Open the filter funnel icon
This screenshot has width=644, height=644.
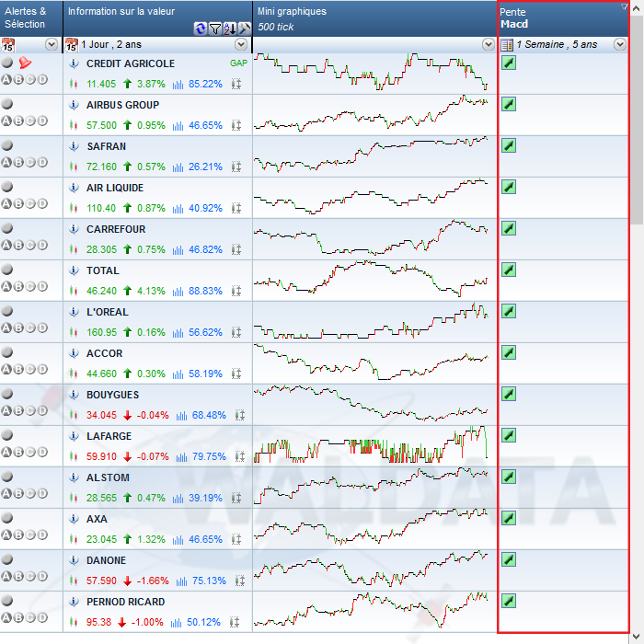click(214, 29)
